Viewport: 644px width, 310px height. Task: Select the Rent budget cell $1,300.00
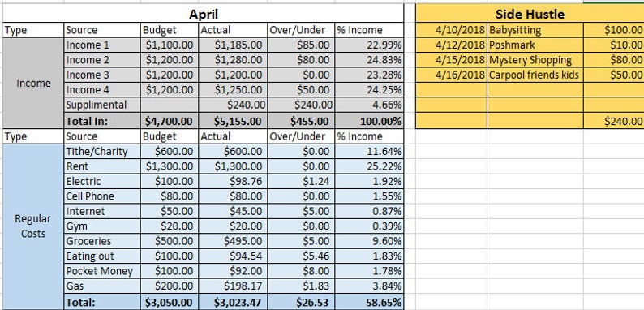click(170, 166)
